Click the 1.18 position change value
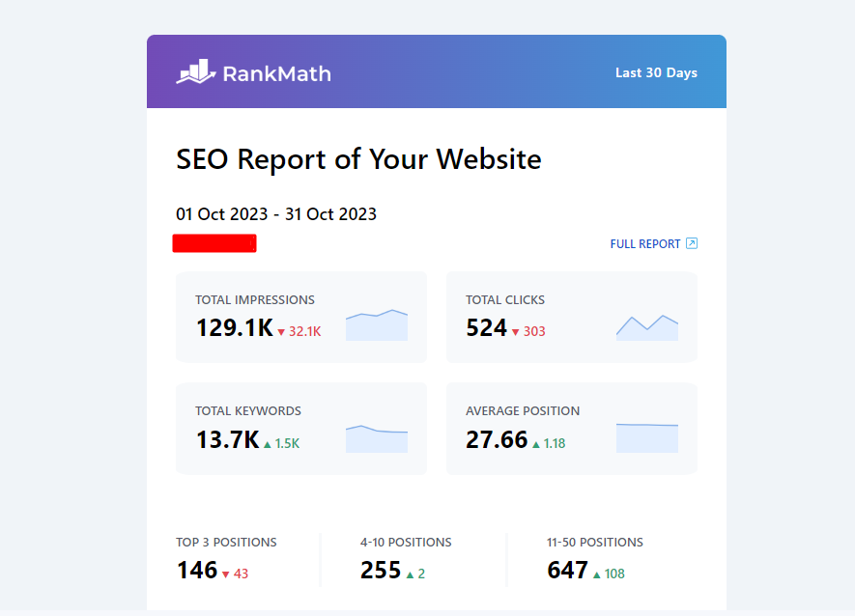 (555, 444)
